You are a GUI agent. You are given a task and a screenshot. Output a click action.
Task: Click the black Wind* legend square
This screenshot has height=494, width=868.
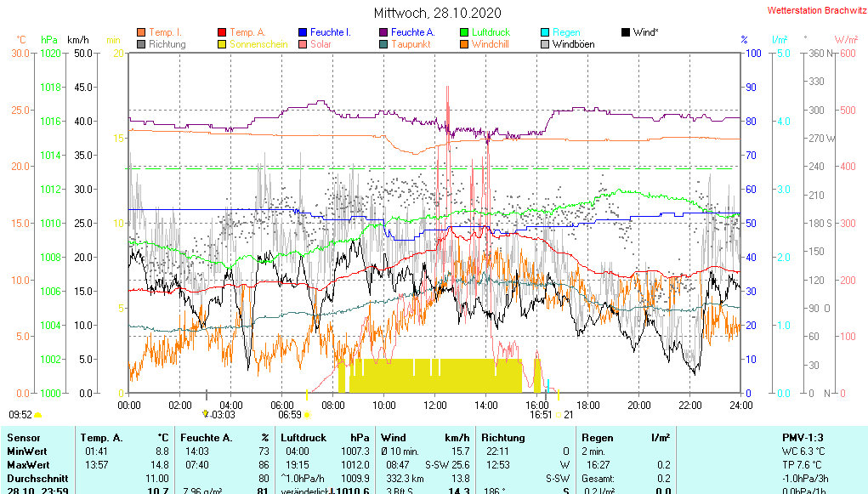pos(626,32)
